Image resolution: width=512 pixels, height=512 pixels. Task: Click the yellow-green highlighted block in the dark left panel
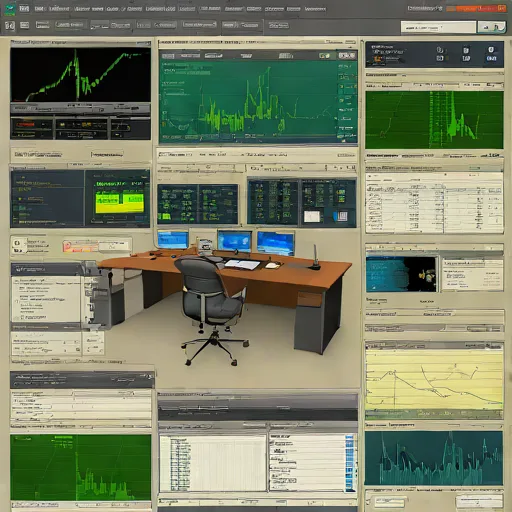[120, 203]
